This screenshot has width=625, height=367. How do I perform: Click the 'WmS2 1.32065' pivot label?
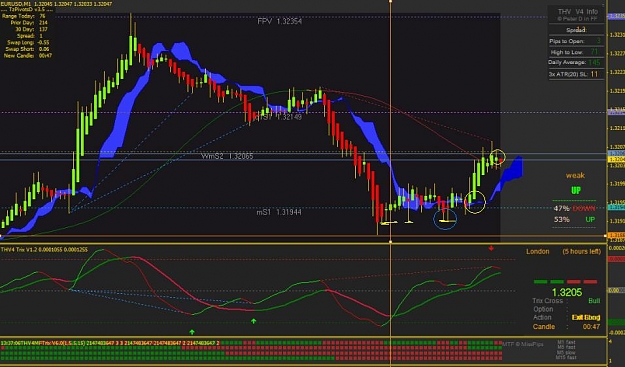tap(227, 156)
